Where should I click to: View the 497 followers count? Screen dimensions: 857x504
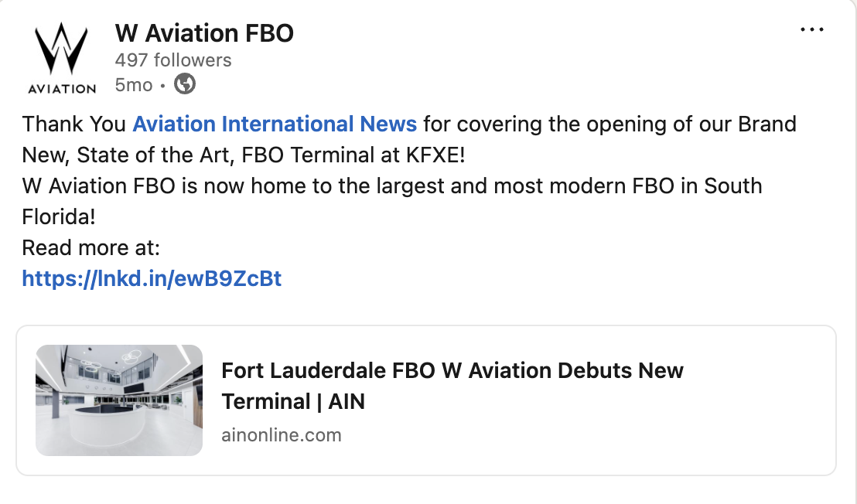173,60
